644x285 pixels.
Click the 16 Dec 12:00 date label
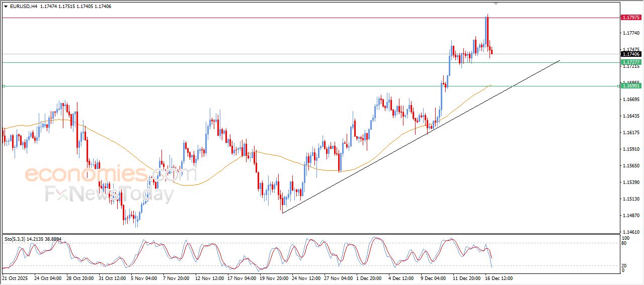pyautogui.click(x=498, y=277)
